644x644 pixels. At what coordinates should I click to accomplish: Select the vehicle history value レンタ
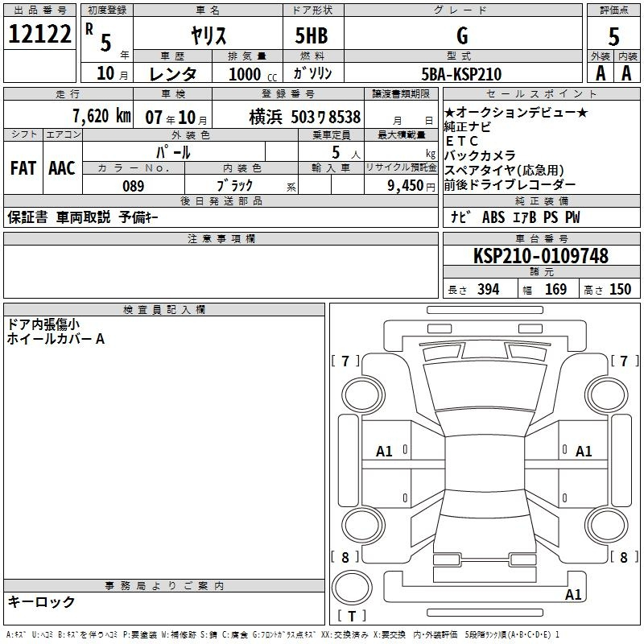(172, 74)
